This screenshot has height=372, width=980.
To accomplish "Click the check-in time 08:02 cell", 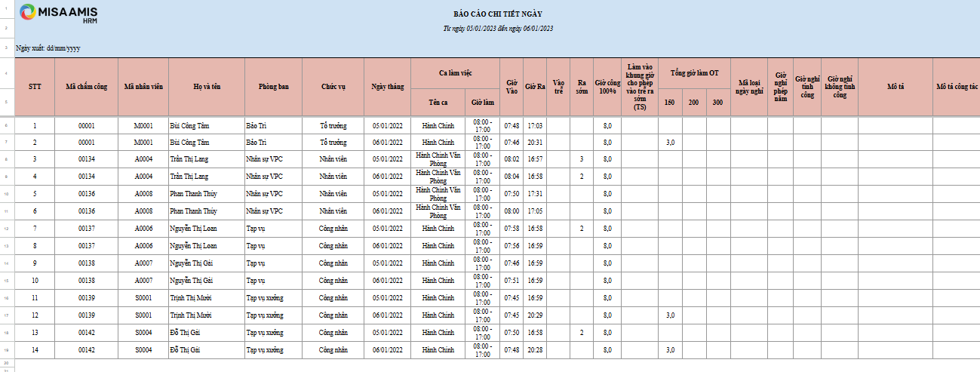I will click(x=512, y=159).
